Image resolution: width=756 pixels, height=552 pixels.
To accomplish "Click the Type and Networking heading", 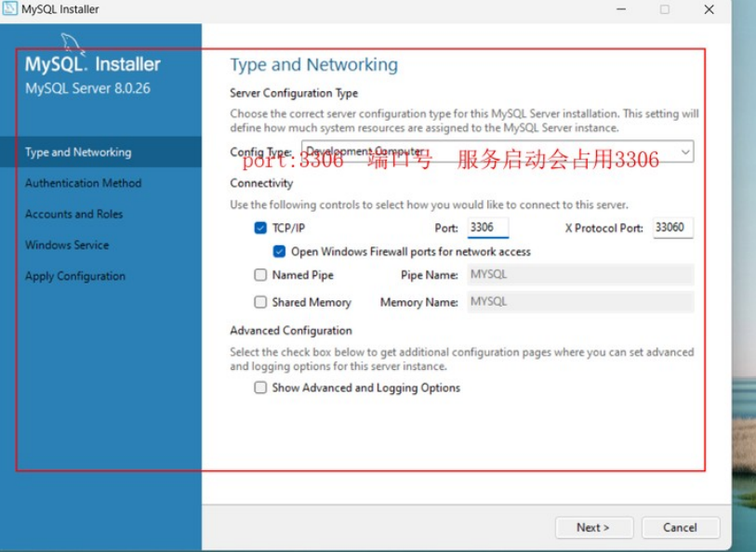I will pos(314,64).
